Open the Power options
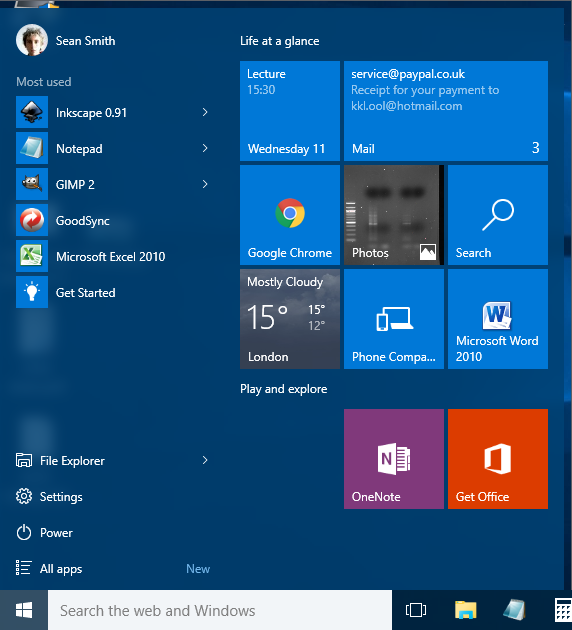The width and height of the screenshot is (572, 630). [112, 533]
